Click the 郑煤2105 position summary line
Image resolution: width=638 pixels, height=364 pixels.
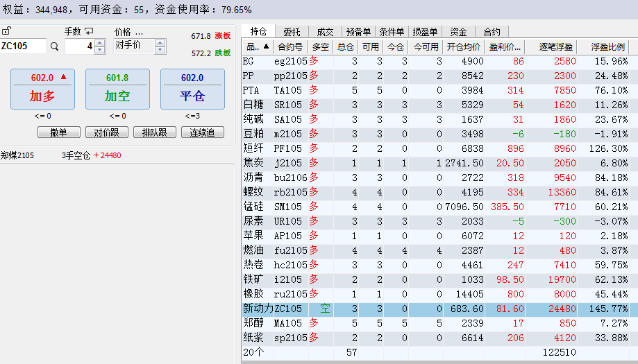[x=61, y=155]
